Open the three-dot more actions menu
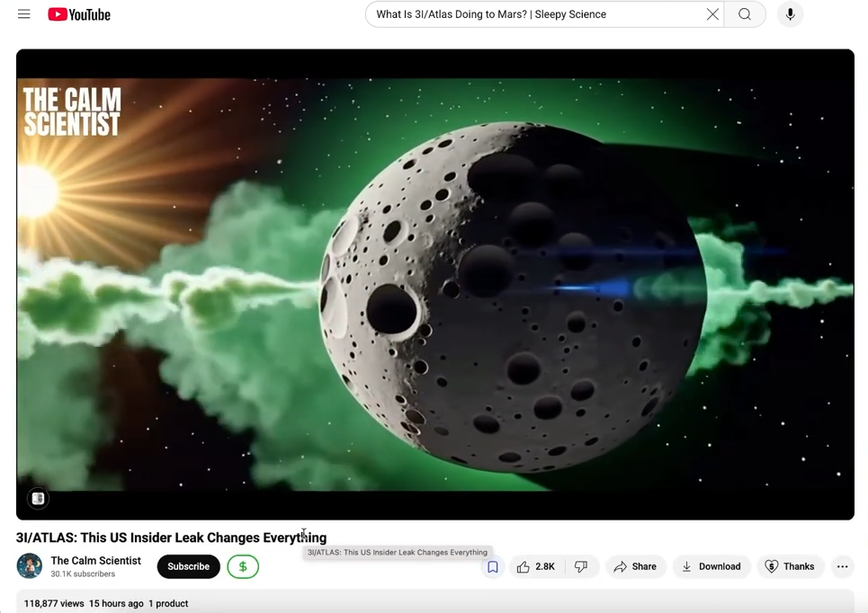The image size is (868, 613). coord(842,567)
